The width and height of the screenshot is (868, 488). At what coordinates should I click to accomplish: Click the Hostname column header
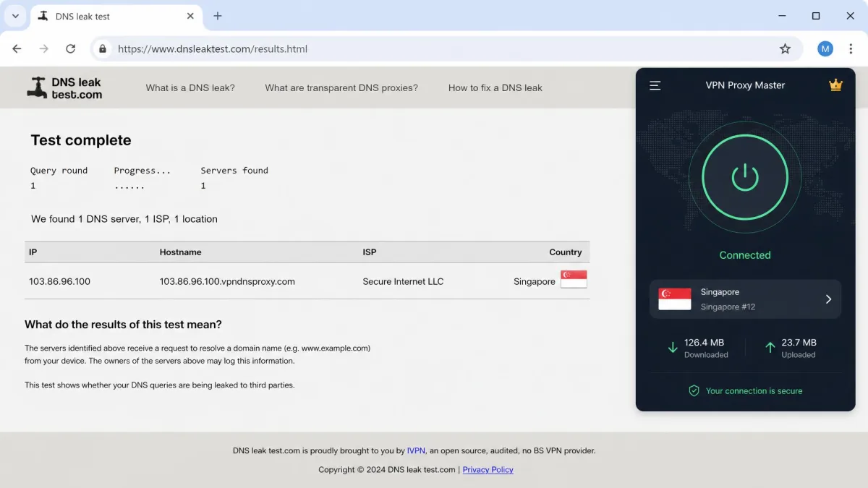[180, 252]
